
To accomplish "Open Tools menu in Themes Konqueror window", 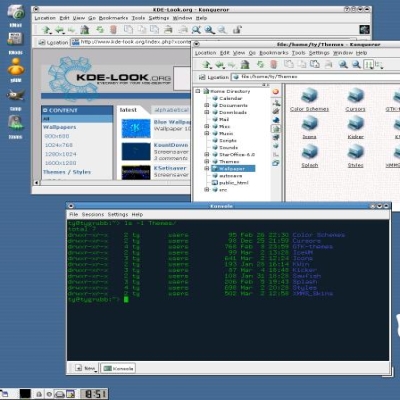I will 298,53.
